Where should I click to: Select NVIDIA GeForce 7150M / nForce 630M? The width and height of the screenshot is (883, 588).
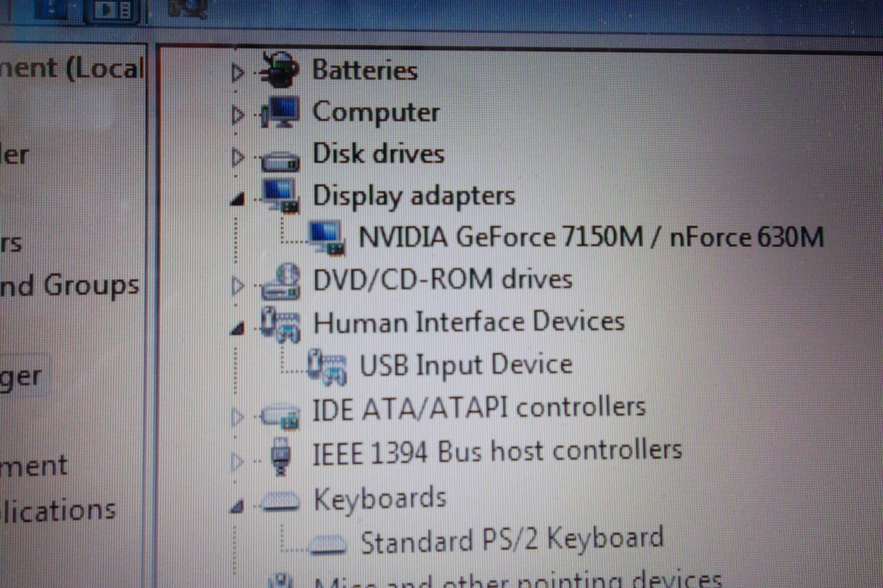591,237
